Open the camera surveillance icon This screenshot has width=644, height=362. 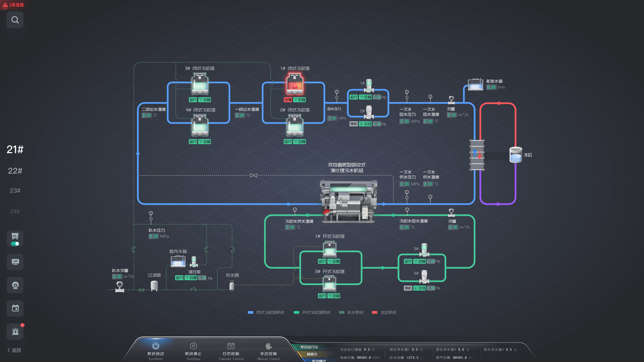coord(15,285)
